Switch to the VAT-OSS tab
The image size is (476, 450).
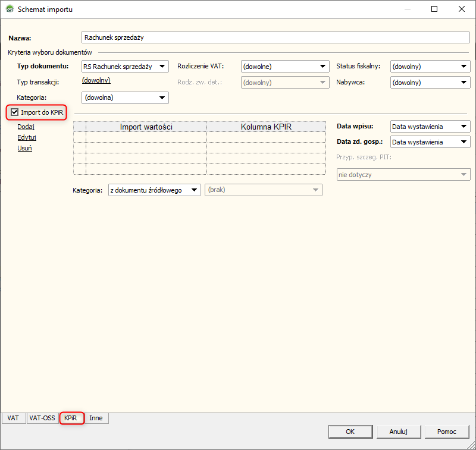click(x=42, y=418)
